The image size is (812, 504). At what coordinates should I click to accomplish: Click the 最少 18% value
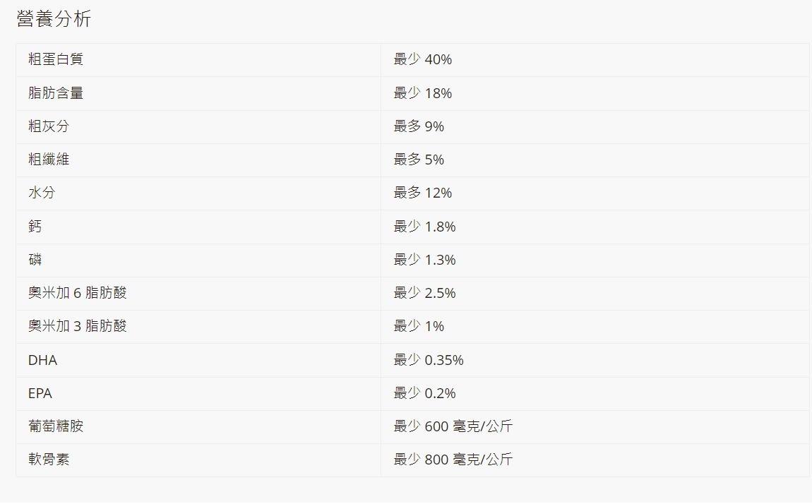(x=422, y=93)
